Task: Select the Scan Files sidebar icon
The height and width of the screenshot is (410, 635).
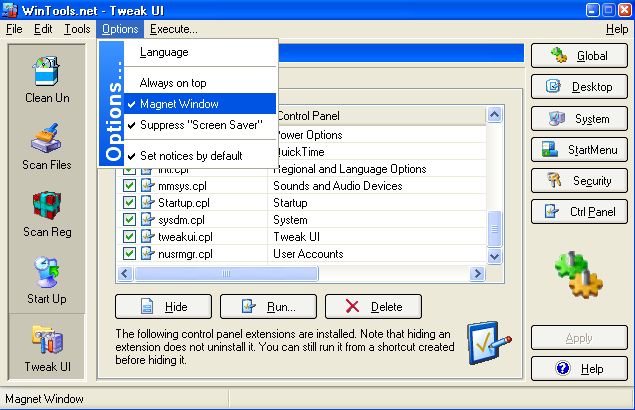Action: [x=47, y=146]
